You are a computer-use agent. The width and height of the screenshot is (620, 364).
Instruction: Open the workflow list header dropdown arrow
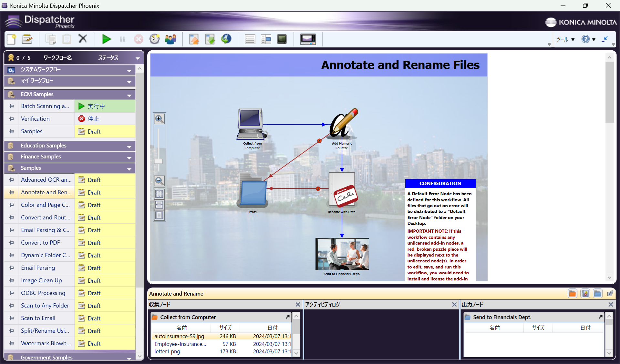tap(138, 58)
